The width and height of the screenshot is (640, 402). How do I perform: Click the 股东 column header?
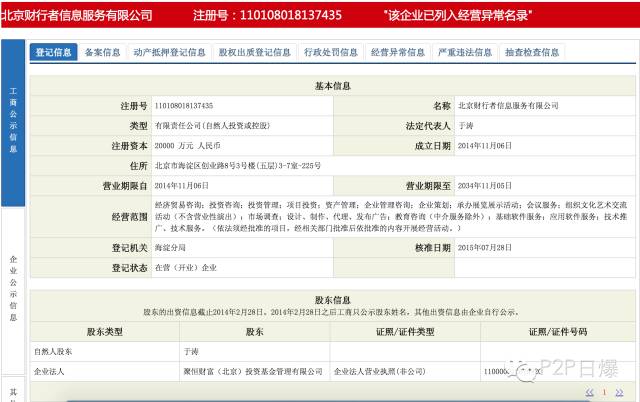pyautogui.click(x=254, y=332)
